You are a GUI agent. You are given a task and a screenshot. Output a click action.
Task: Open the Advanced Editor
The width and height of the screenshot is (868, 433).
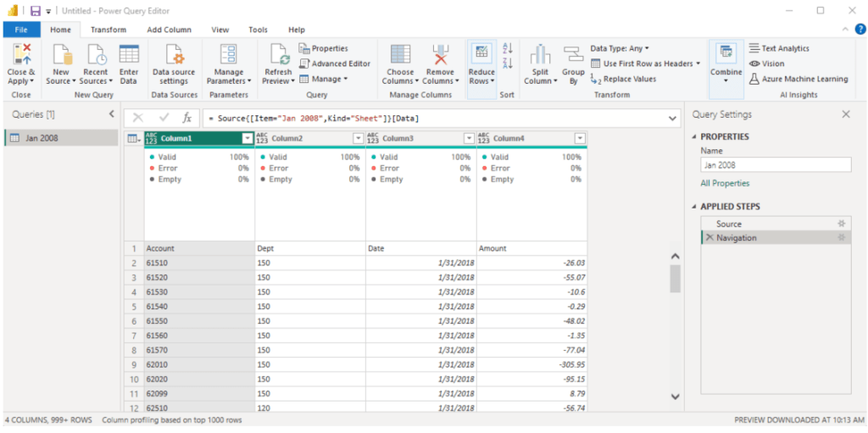(335, 64)
